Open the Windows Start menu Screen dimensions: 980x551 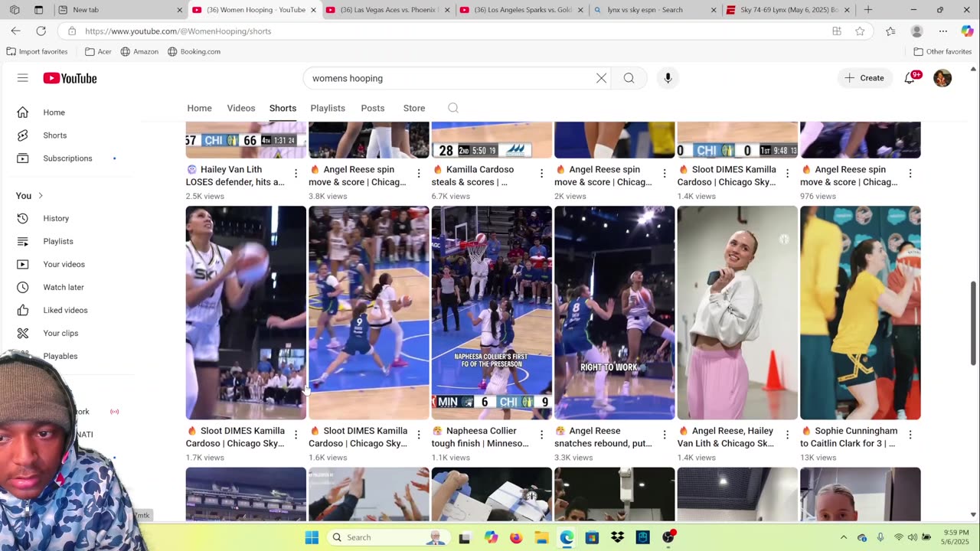[312, 537]
